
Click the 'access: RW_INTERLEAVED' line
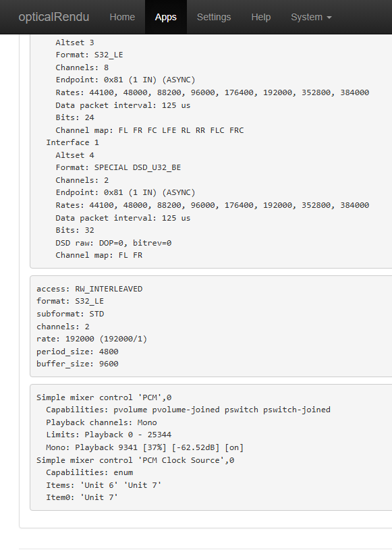coord(89,289)
